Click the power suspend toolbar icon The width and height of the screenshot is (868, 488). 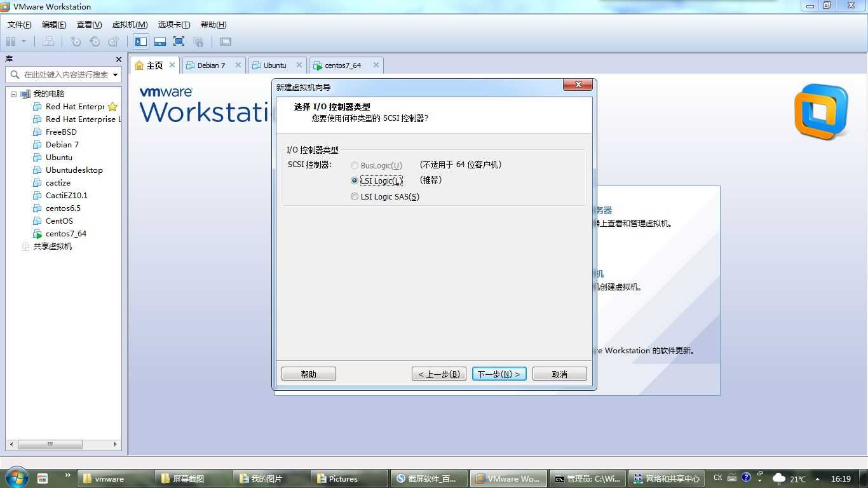[11, 41]
